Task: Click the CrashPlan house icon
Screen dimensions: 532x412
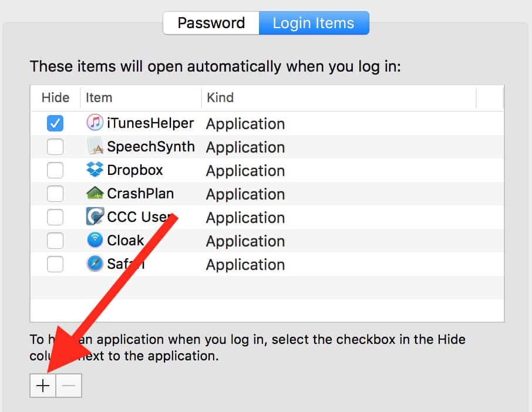Action: 95,193
